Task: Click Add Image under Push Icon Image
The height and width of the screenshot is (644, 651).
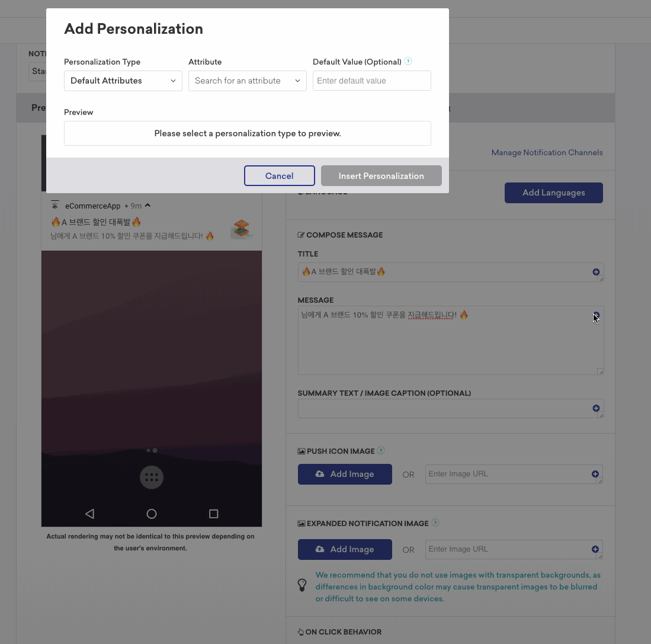Action: pyautogui.click(x=345, y=474)
